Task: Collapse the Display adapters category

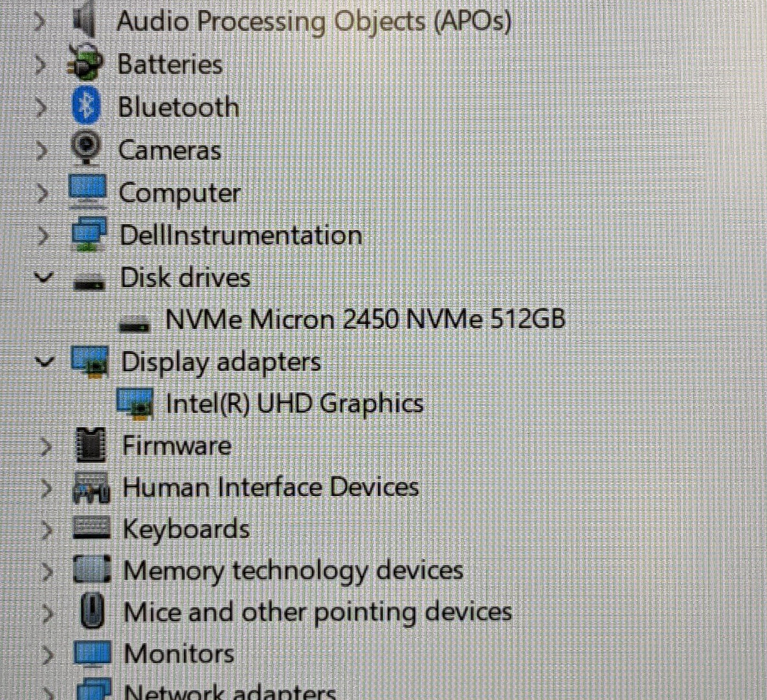Action: coord(45,362)
